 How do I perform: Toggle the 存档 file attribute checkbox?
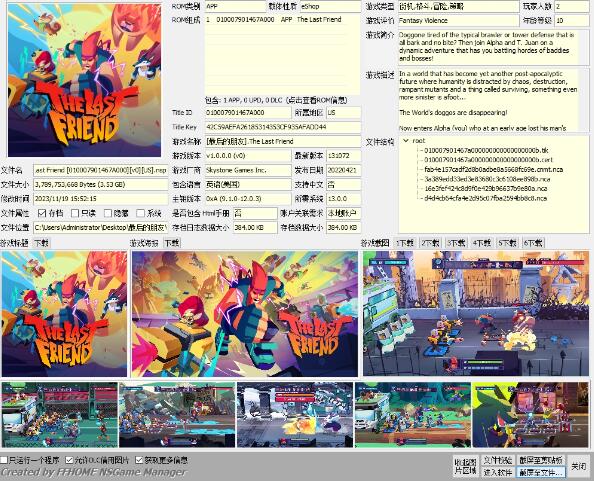click(x=42, y=213)
